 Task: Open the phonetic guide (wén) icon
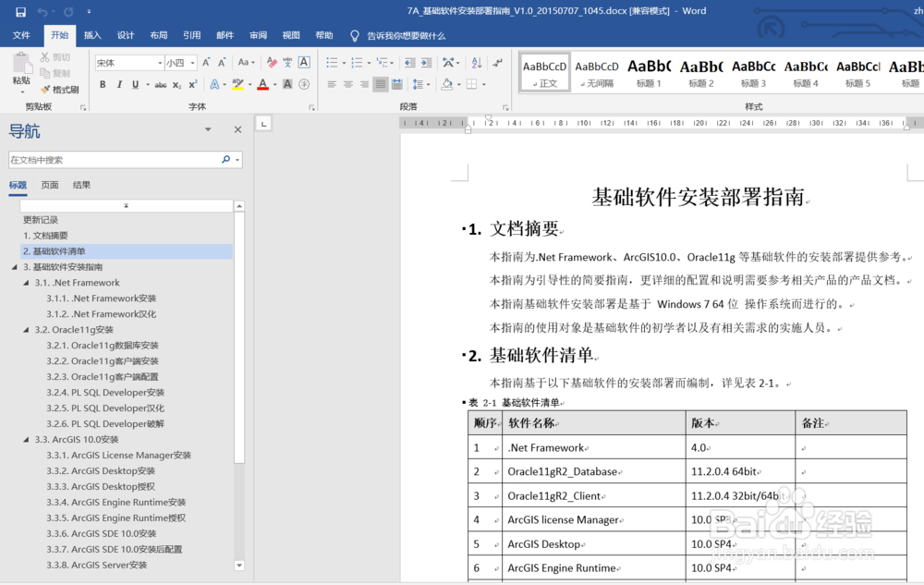pyautogui.click(x=287, y=63)
